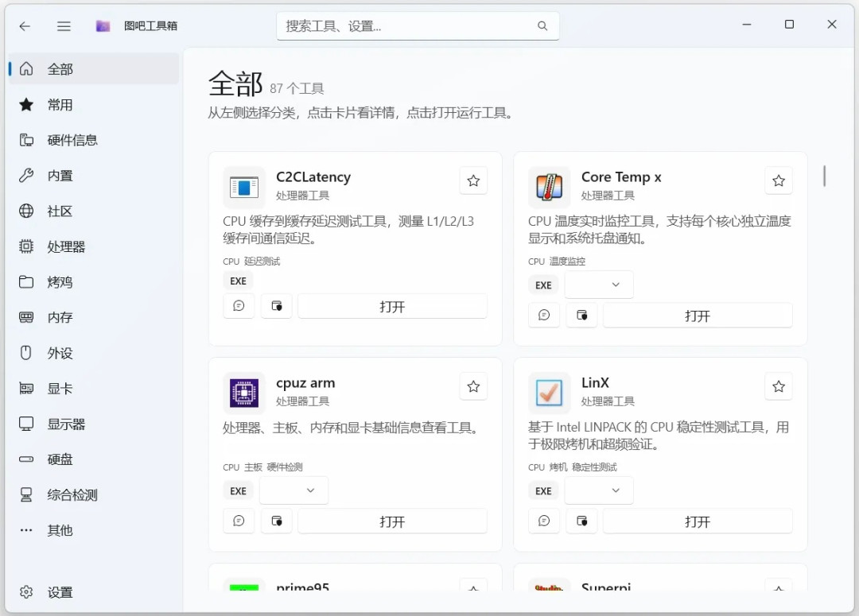859x616 pixels.
Task: Click the EXE tag on Core Temp x card
Action: [x=543, y=285]
